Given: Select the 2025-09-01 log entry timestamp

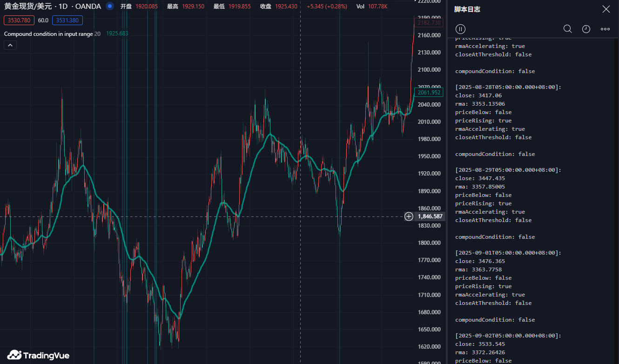Looking at the screenshot, I should 508,253.
